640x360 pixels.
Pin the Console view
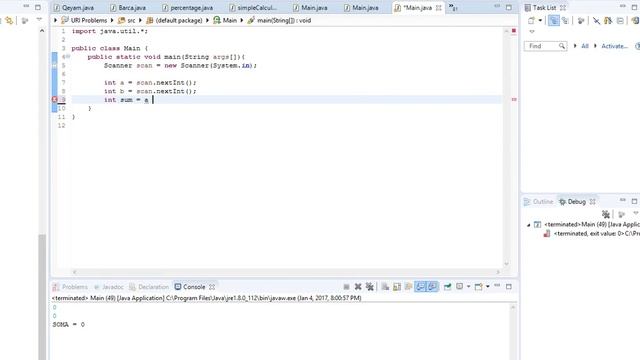pyautogui.click(x=447, y=287)
